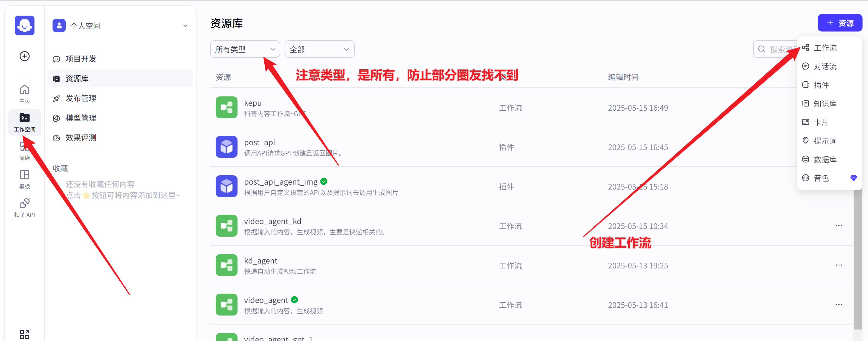Open the post_api resource name
Screen dimensions: 868x341
coord(259,142)
